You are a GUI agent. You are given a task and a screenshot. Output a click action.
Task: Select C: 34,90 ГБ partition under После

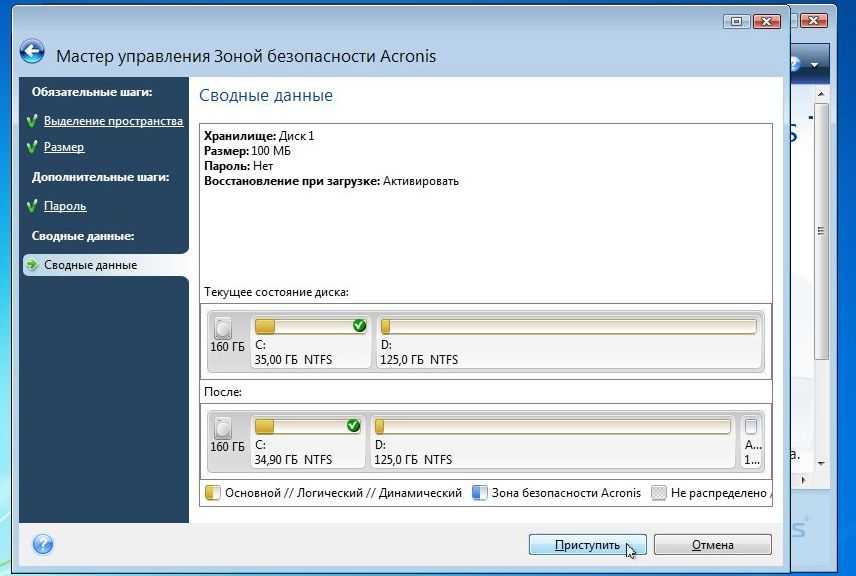point(308,442)
